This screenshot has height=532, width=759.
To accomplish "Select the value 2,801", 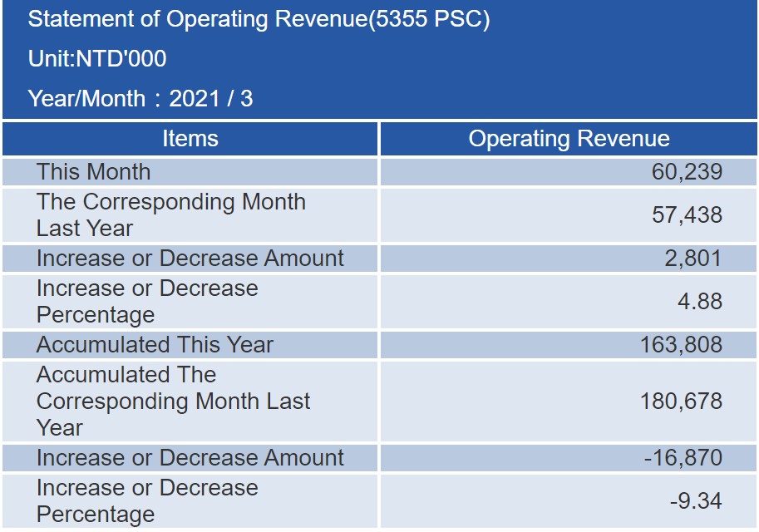I will click(x=693, y=258).
